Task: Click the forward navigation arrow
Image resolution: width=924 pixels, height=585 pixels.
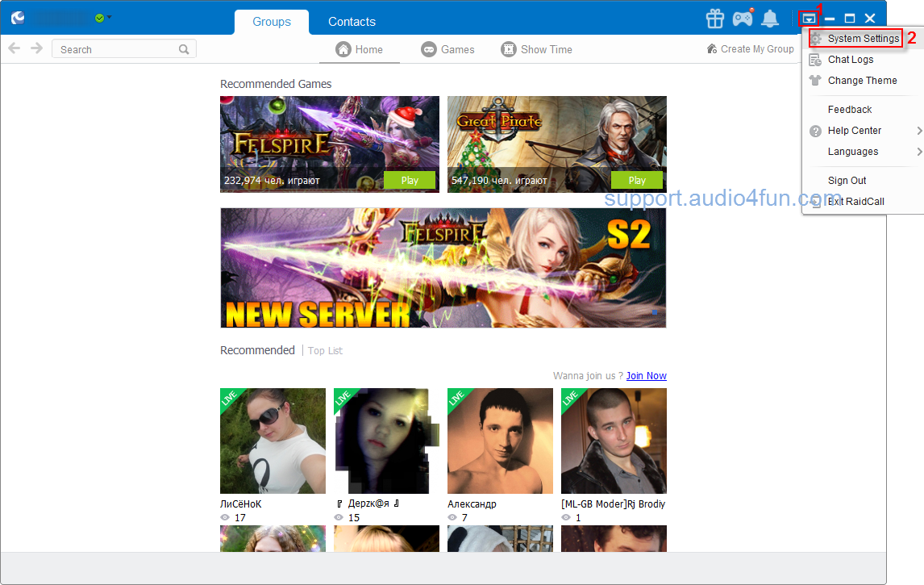Action: pos(36,49)
